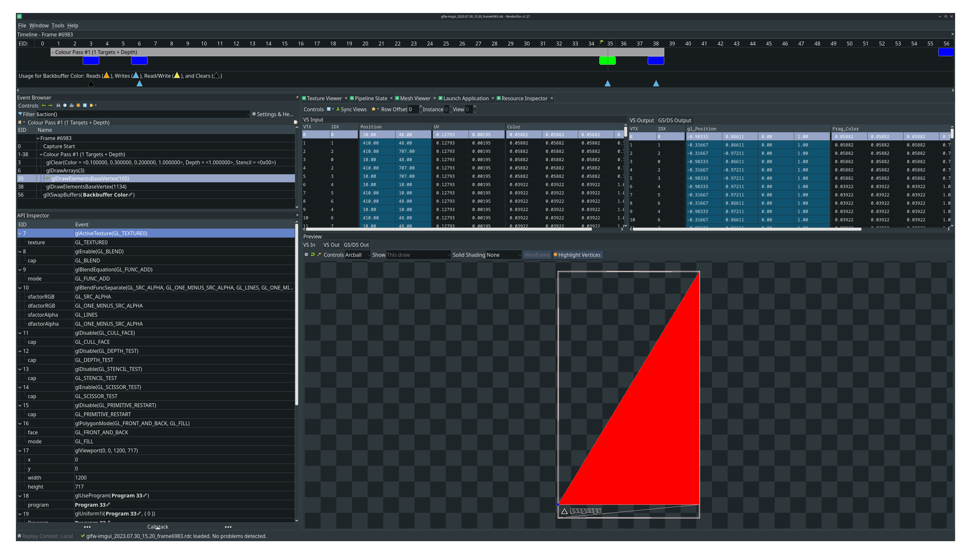Viewport: 971px width, 560px height.
Task: Collapse EID 17 glViewport entry
Action: (20, 450)
